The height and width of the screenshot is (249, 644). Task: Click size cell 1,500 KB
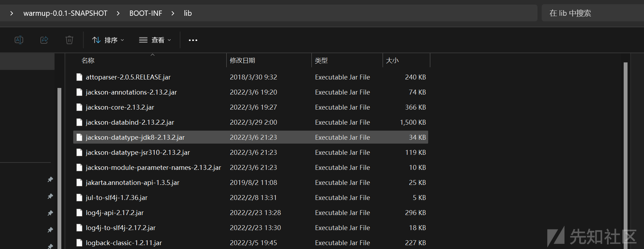tap(413, 122)
